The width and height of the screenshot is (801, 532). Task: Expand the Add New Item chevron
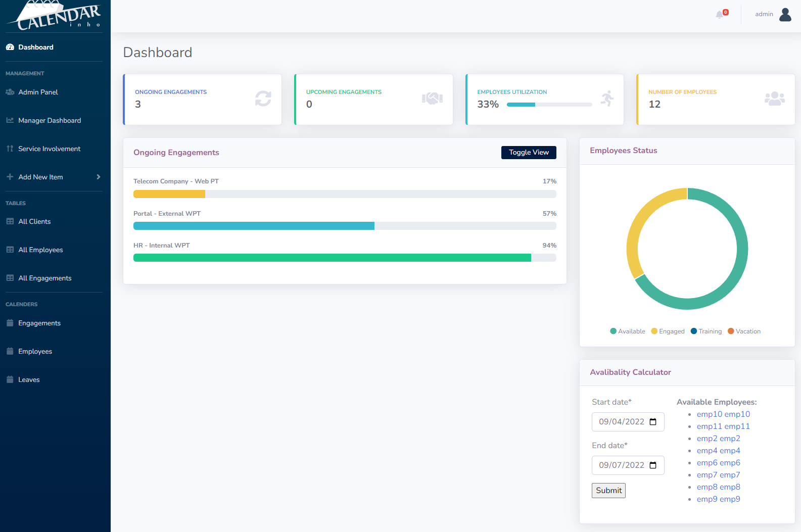click(99, 177)
